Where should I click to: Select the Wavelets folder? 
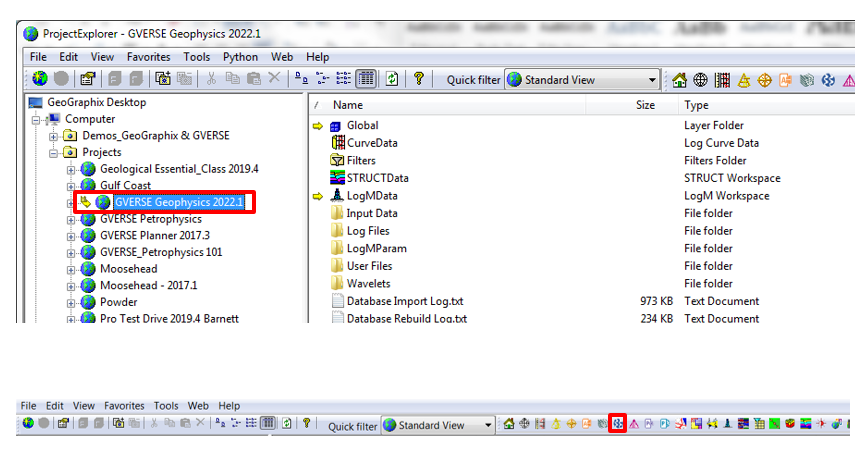[x=368, y=284]
